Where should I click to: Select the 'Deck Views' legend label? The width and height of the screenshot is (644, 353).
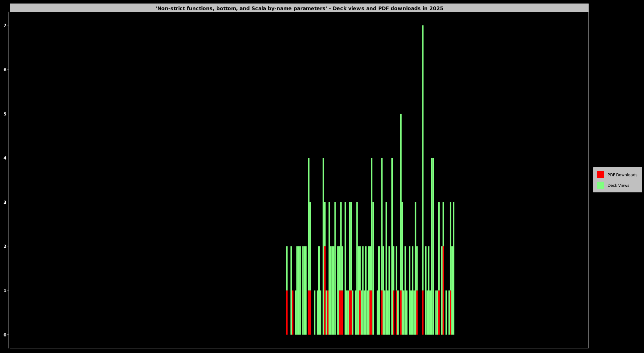tap(618, 185)
